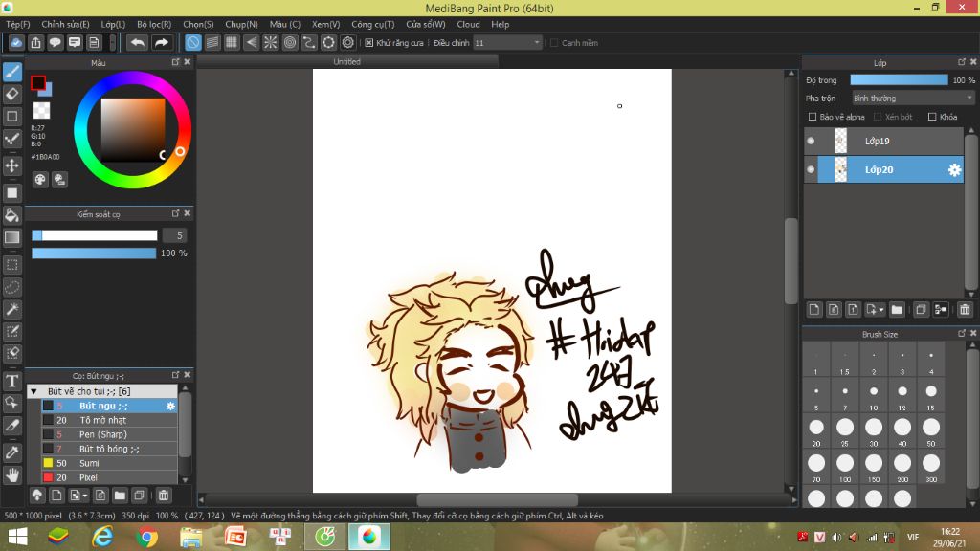This screenshot has width=980, height=551.
Task: Undock the Kiểm soát cọ panel
Action: click(x=176, y=213)
